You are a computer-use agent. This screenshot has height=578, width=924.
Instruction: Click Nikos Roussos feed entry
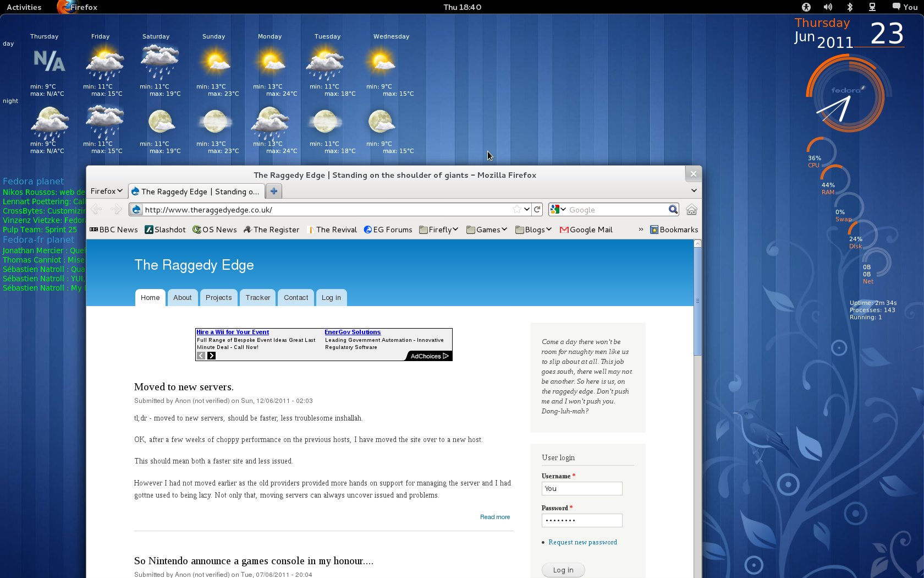[x=44, y=192]
